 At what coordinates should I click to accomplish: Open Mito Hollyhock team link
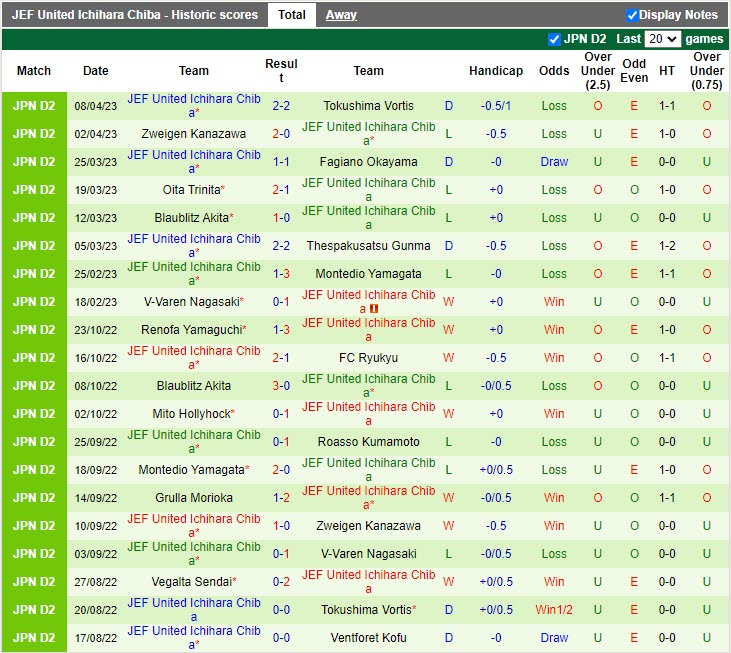click(191, 413)
